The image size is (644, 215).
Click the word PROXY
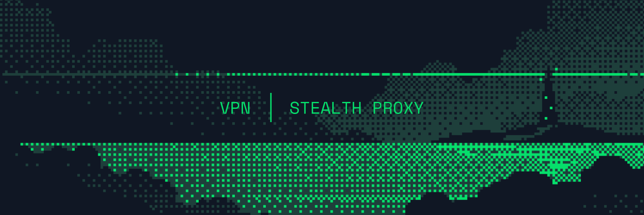[398, 108]
